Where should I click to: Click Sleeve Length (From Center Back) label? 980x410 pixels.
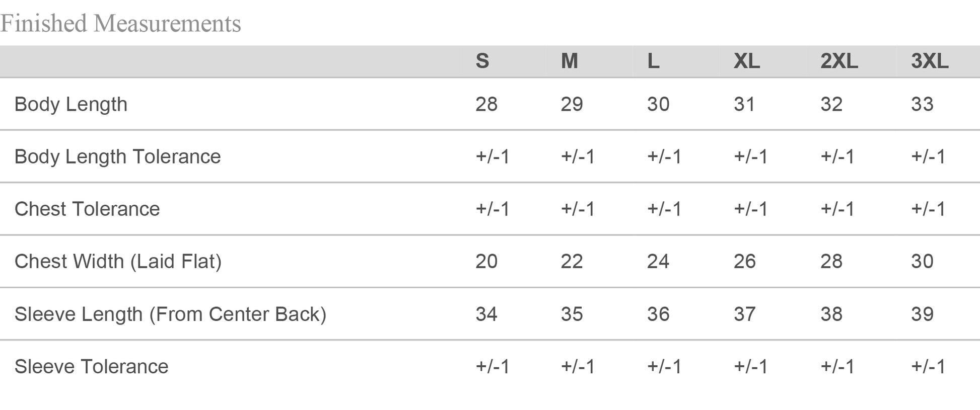click(x=170, y=314)
